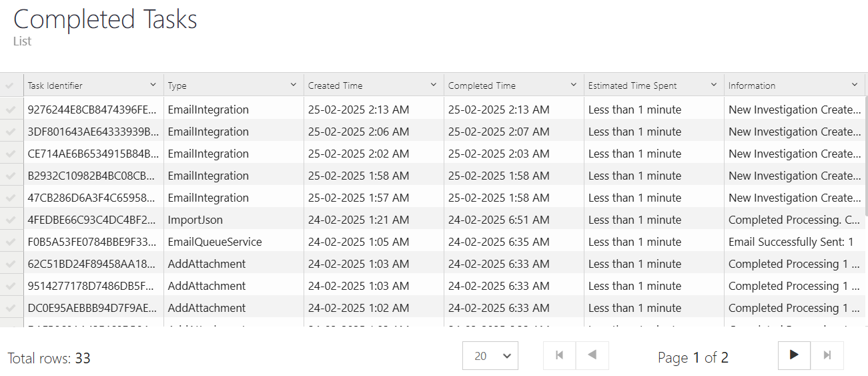868x376 pixels.
Task: Open Created Time column menu arrow
Action: pos(434,85)
